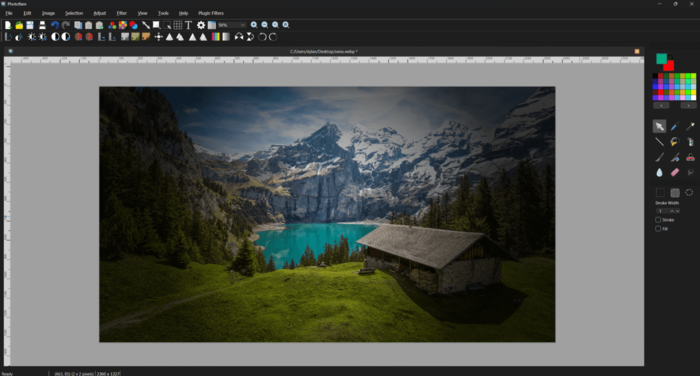
Task: Click the four-arrow move icon in filter toolbar
Action: [158, 37]
